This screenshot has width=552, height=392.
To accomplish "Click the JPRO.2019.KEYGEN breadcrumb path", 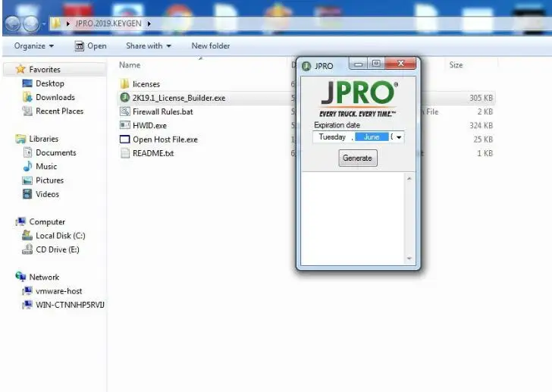I will click(108, 24).
